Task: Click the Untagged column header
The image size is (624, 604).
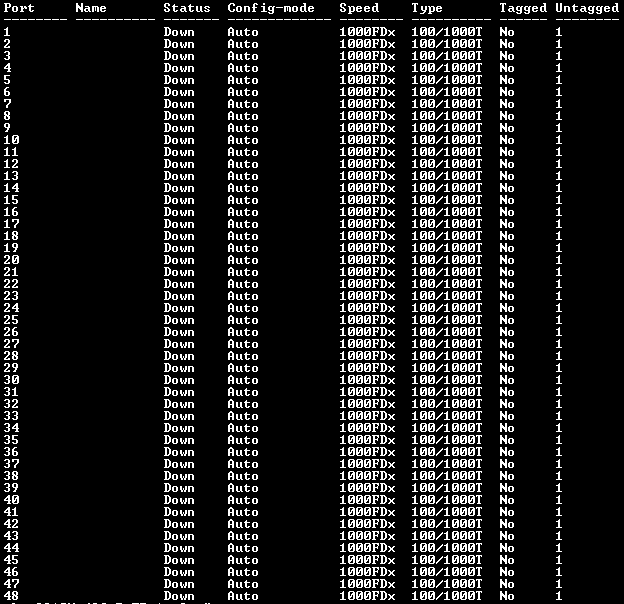Action: coord(587,8)
